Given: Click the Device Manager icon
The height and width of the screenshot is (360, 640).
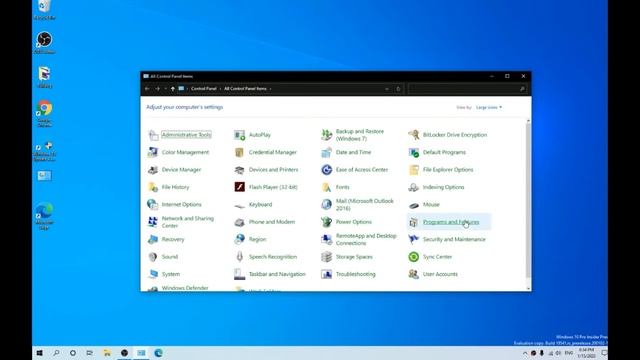Looking at the screenshot, I should click(x=153, y=170).
